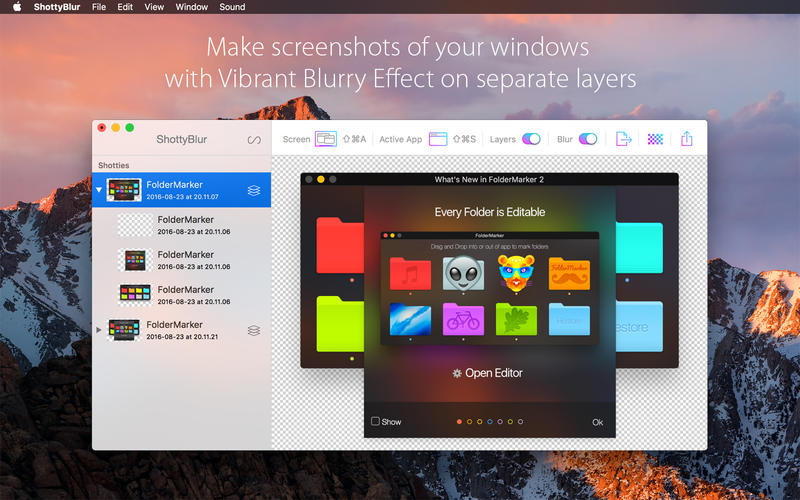Click the export arrow icon in toolbar

tap(624, 139)
